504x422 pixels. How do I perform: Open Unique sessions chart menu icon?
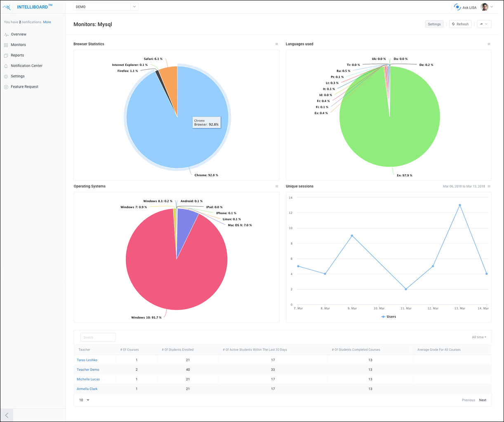click(x=489, y=186)
